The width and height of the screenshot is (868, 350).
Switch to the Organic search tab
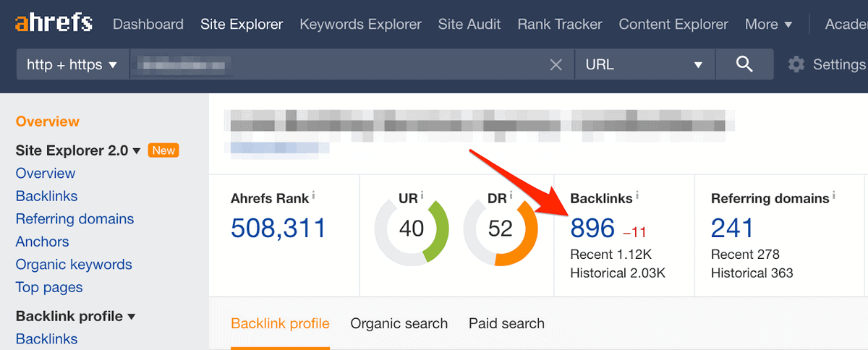click(x=399, y=323)
